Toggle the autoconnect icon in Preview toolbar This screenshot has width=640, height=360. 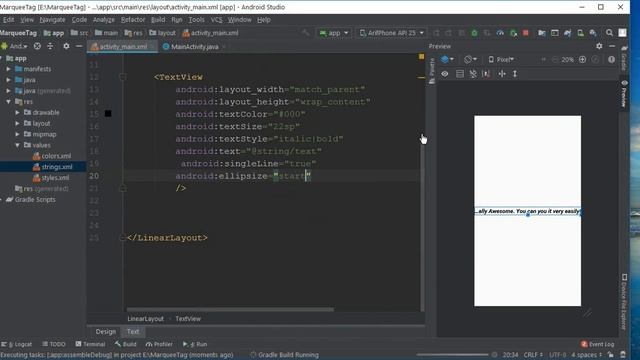click(460, 74)
